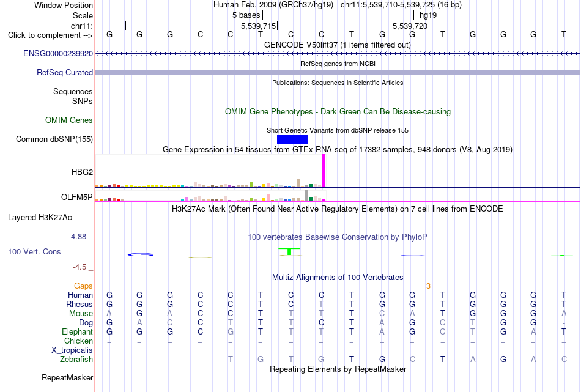Select the lavender RefSeq Curated gene bar

[338, 72]
